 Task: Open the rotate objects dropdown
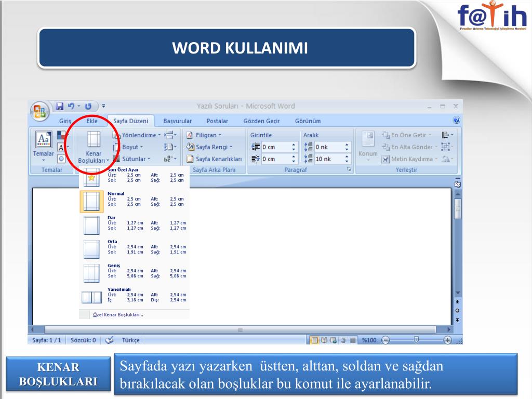pos(447,159)
